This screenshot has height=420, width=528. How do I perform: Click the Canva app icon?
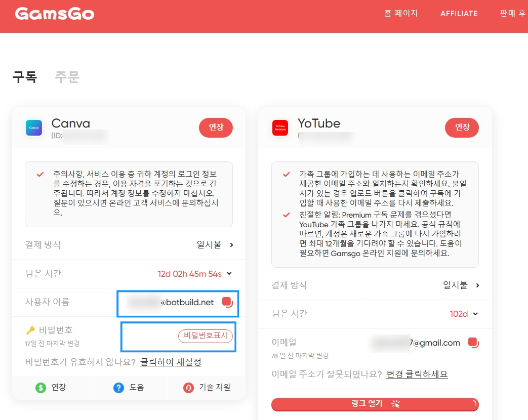click(34, 128)
